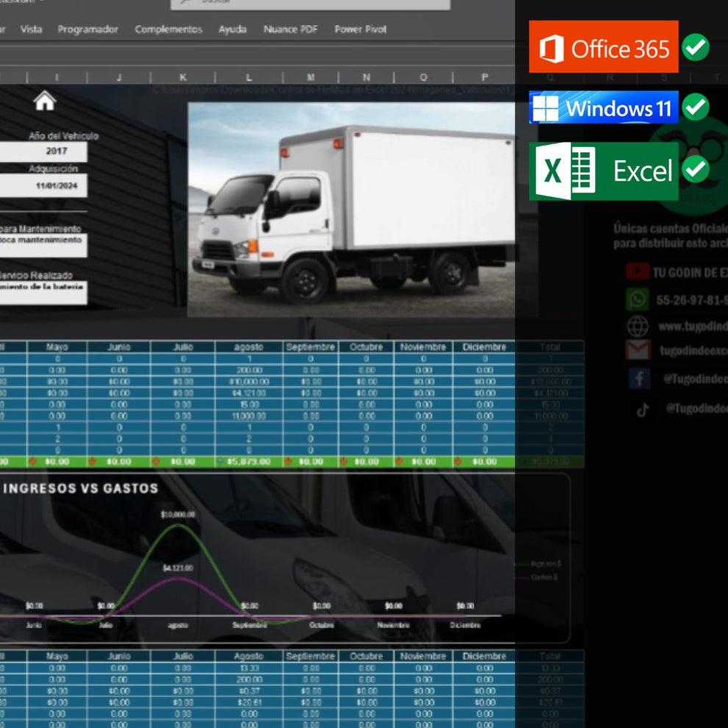The image size is (728, 728).
Task: Open the Programador ribbon tab
Action: (x=88, y=29)
